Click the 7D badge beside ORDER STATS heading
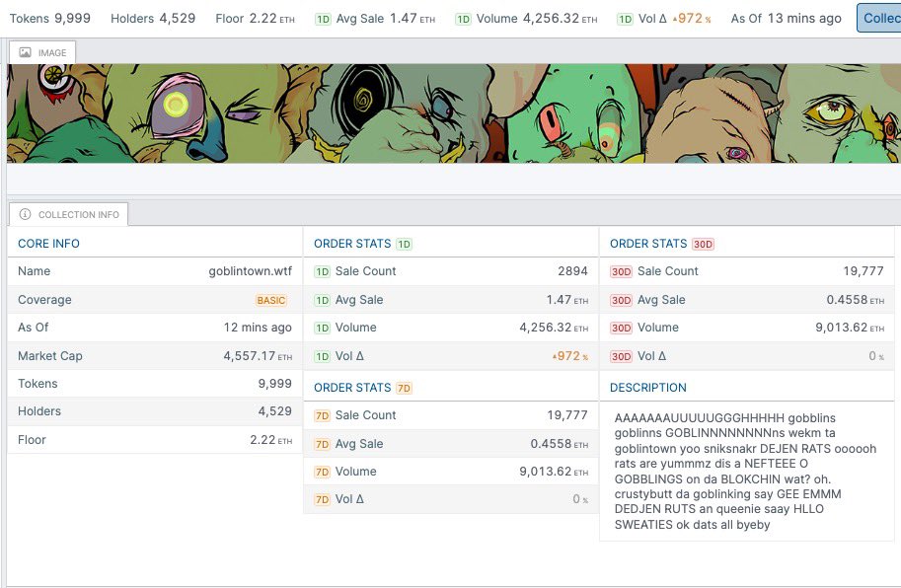 coord(404,388)
